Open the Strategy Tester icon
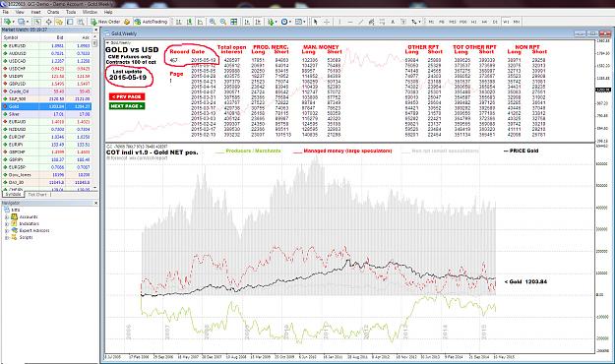The image size is (615, 364). click(81, 22)
